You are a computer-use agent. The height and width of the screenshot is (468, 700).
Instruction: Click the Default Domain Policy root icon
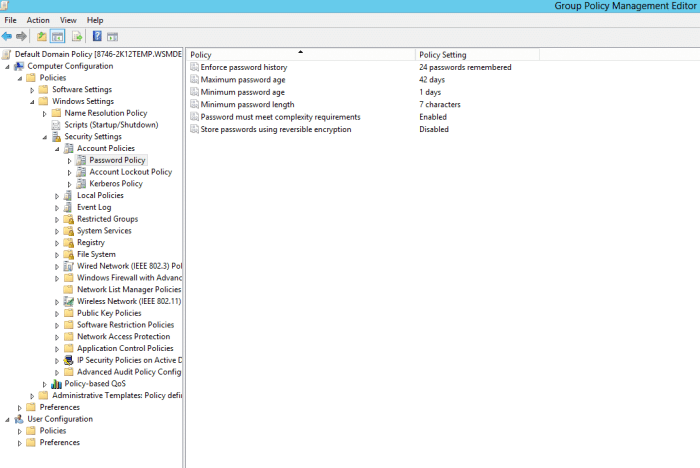pyautogui.click(x=6, y=54)
